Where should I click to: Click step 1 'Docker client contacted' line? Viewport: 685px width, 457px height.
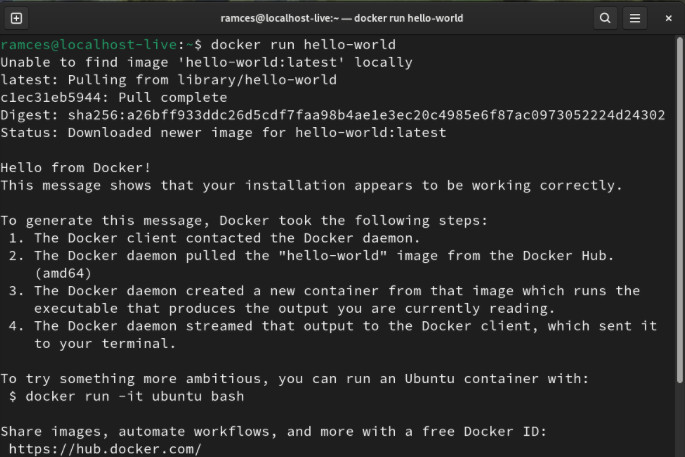214,238
